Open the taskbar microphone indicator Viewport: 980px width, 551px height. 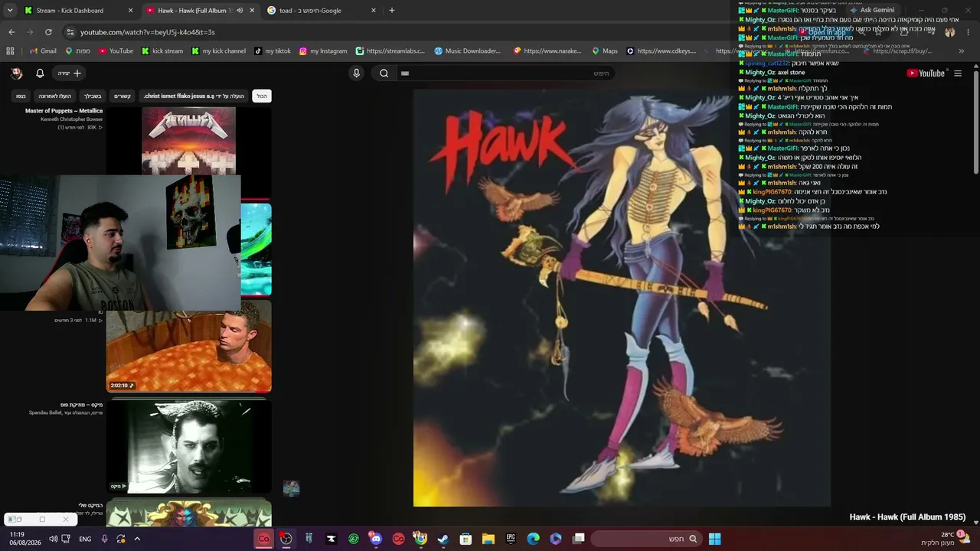click(105, 539)
